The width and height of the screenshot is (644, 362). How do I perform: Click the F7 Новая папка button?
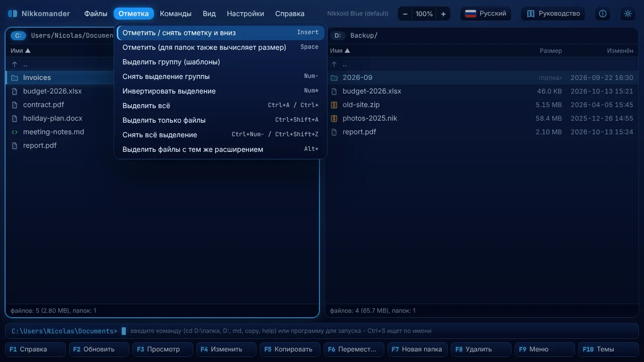pyautogui.click(x=418, y=349)
